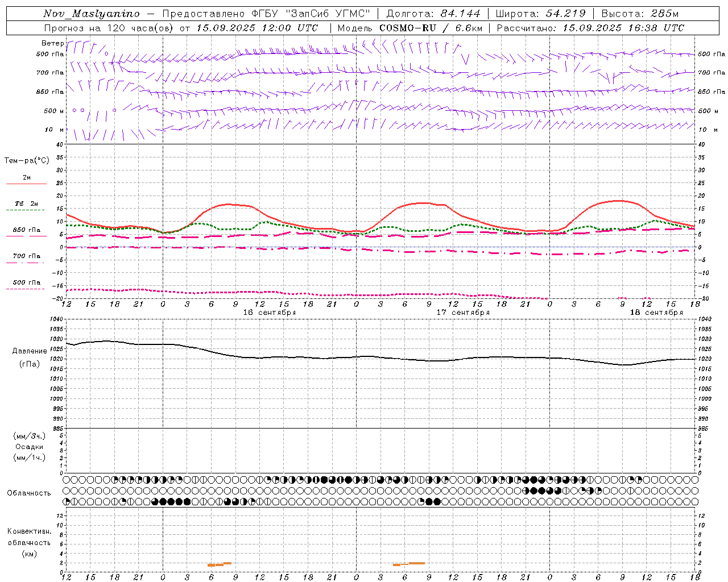Click the Широта: 54.219 header field
Viewport: 728px width, 582px height.
point(540,14)
